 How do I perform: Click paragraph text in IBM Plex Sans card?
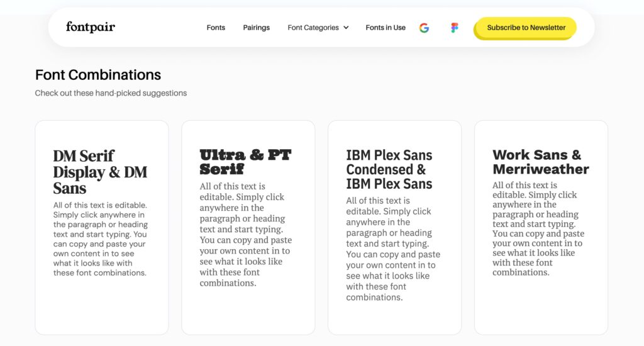coord(393,249)
